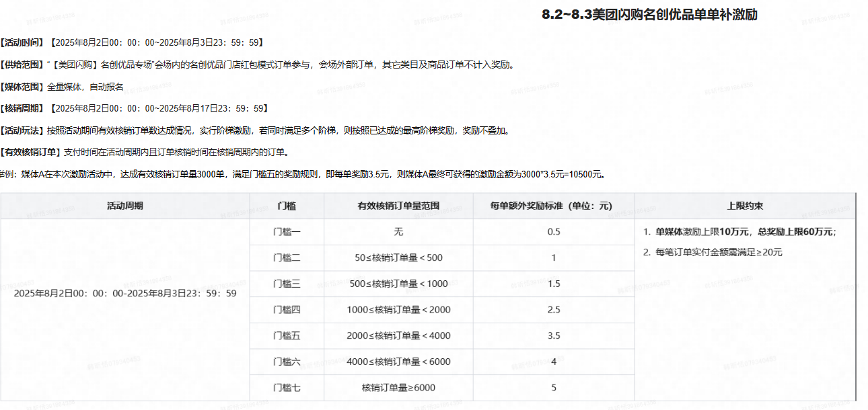Click the 【有效核销订单】 definition line
Image resolution: width=868 pixels, height=410 pixels.
(145, 152)
